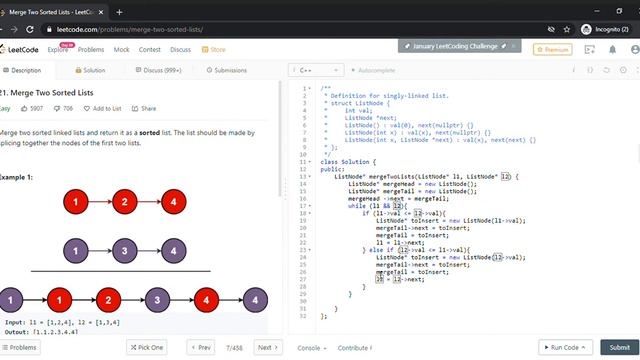Click the thumbs-up like icon

point(24,109)
